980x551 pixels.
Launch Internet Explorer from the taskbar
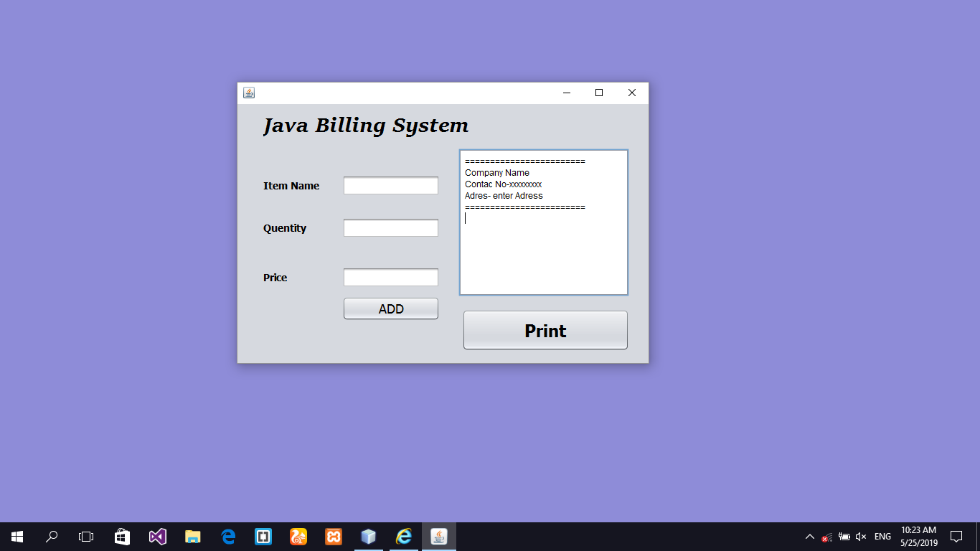(403, 536)
